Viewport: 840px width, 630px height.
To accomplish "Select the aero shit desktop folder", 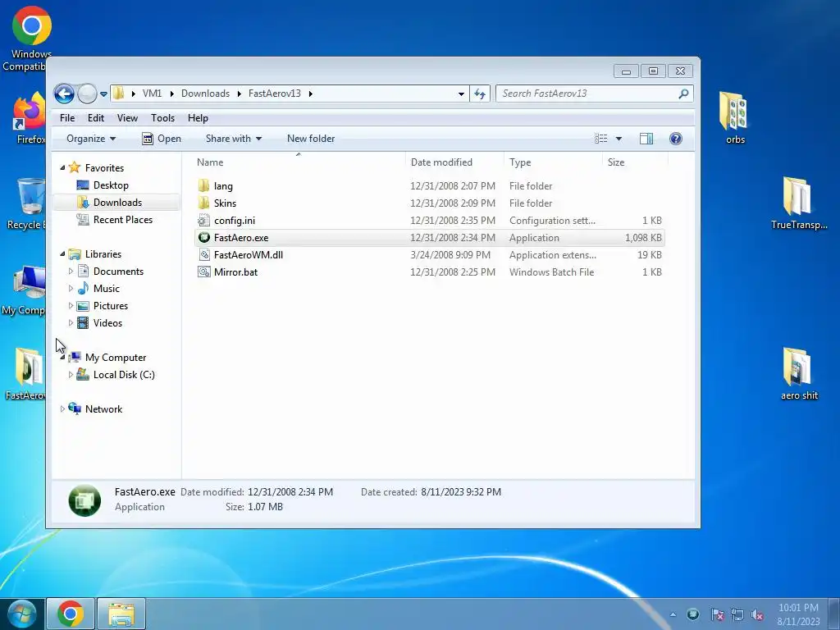I will [799, 374].
